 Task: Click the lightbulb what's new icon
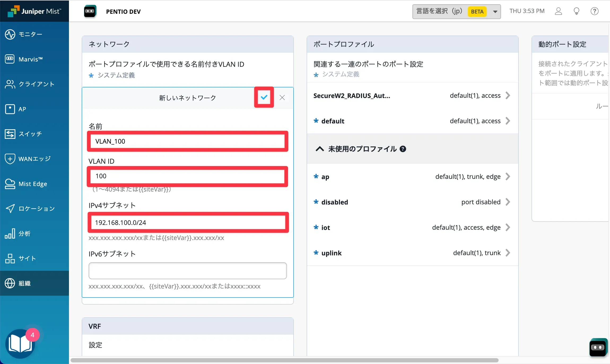576,11
